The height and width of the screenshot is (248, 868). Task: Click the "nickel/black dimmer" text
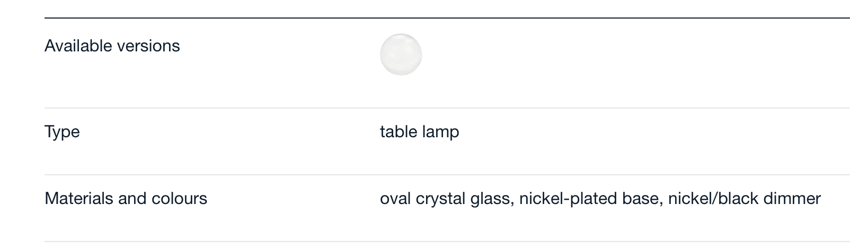click(x=745, y=199)
